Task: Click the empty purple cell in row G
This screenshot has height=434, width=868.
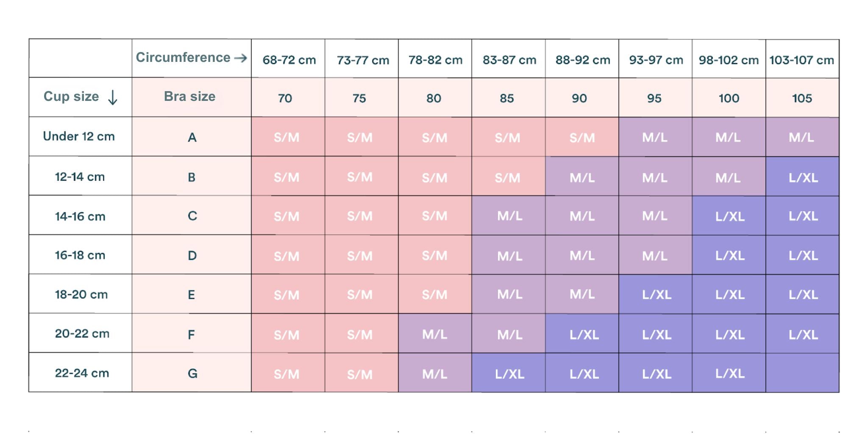Action: [802, 373]
